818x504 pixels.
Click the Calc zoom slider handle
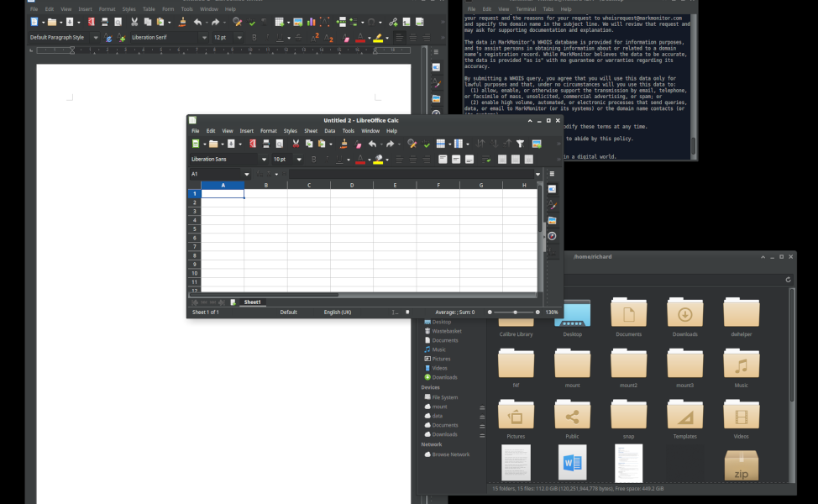[x=516, y=312]
